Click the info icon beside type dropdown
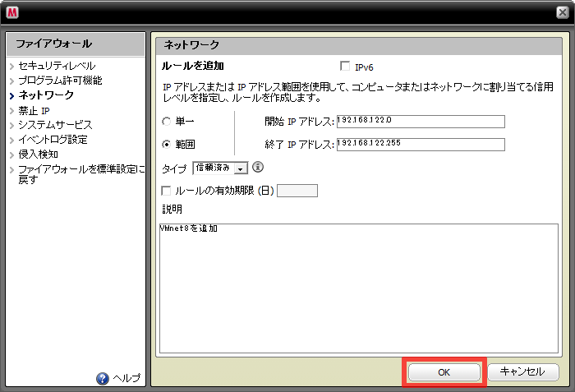 tap(257, 168)
